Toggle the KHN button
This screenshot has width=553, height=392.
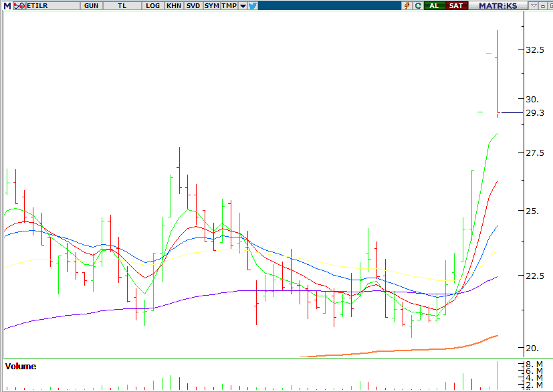(174, 5)
